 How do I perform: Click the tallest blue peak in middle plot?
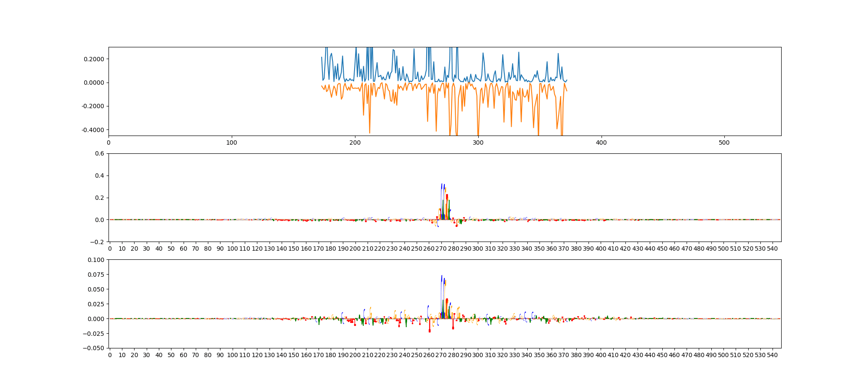click(442, 185)
